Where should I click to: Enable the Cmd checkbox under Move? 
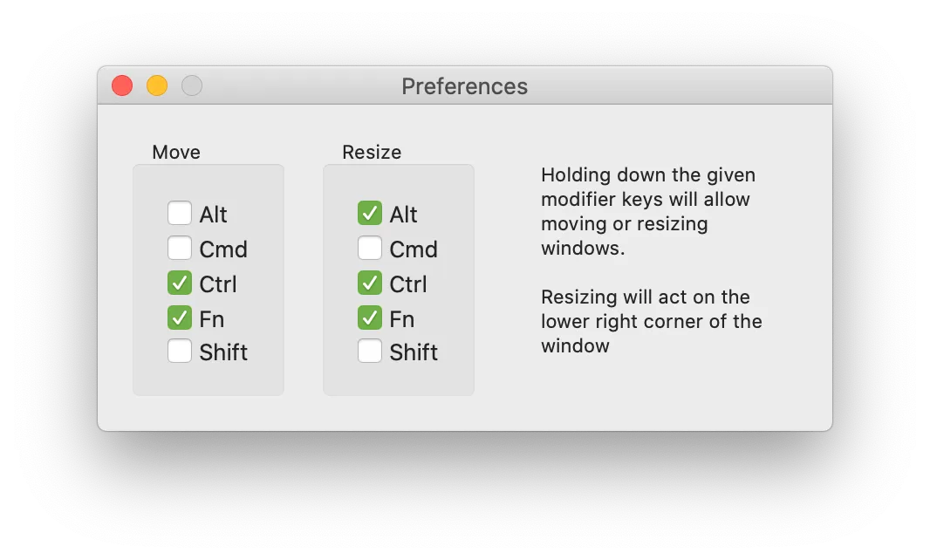click(x=180, y=248)
